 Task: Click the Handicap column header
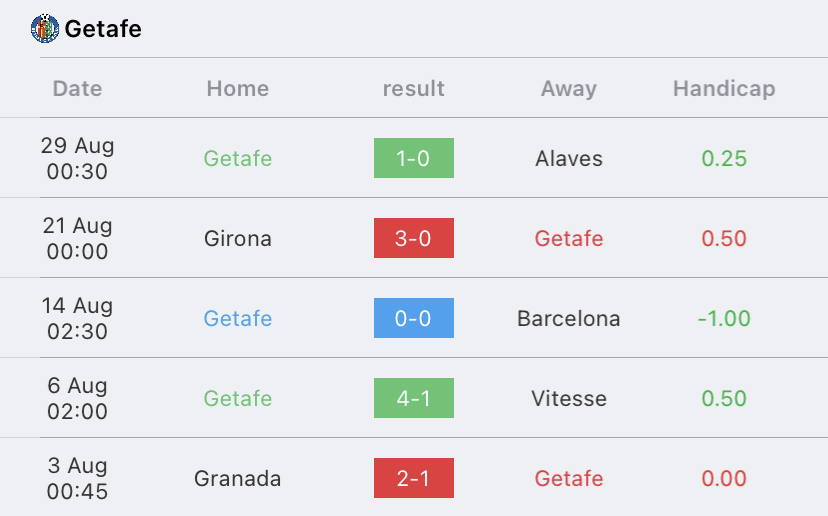tap(724, 89)
